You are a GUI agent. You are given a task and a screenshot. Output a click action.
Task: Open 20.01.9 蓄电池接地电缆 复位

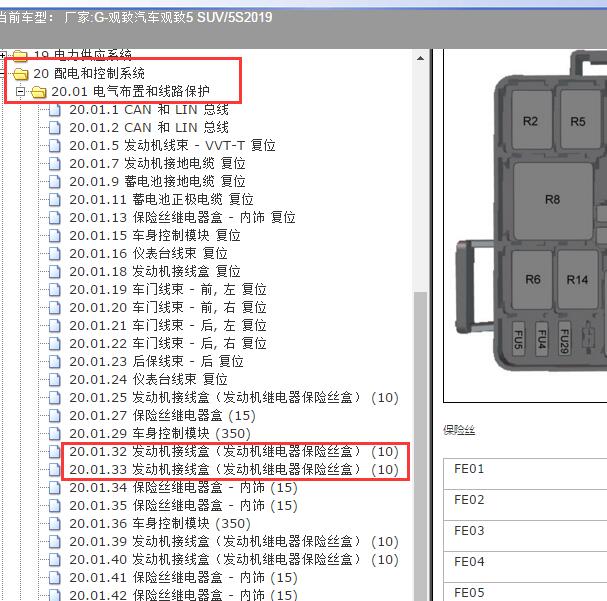coord(158,181)
